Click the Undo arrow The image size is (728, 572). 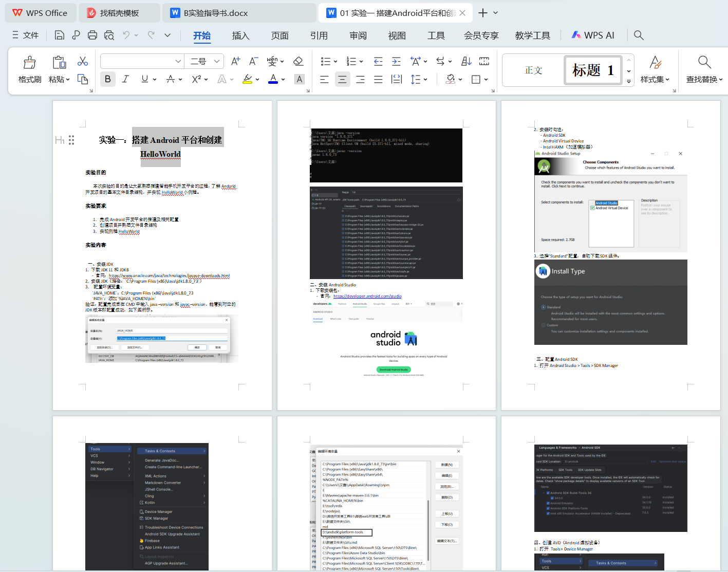126,35
